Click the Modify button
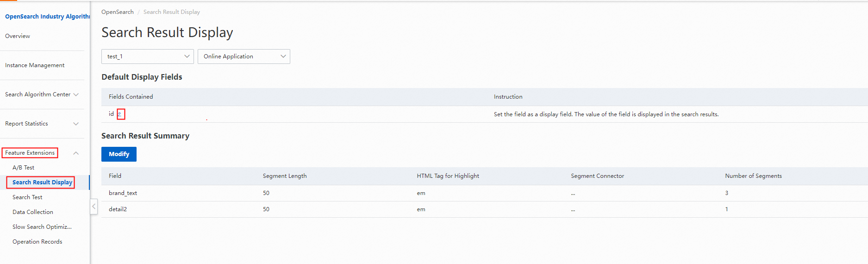868x264 pixels. click(x=119, y=154)
